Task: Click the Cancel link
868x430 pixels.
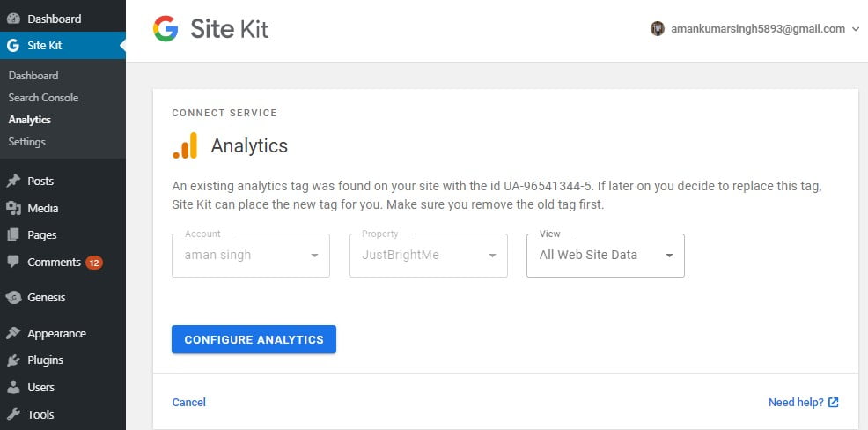Action: coord(188,403)
